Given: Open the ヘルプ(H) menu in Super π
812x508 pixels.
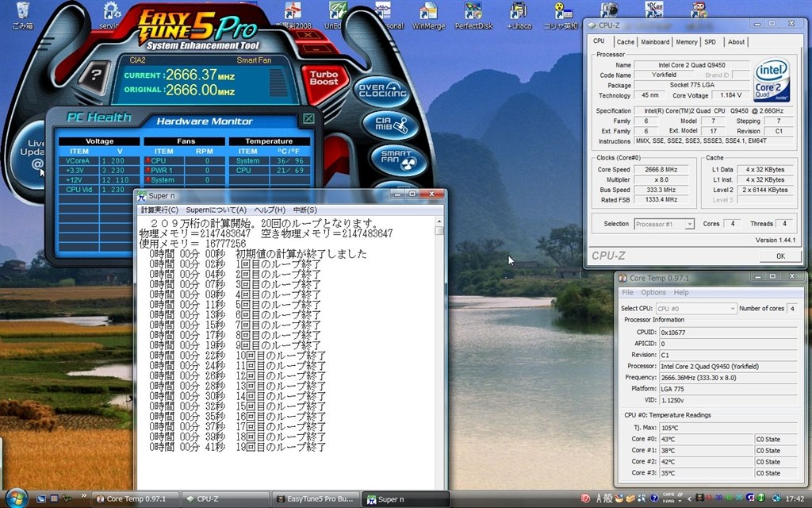Looking at the screenshot, I should pos(270,210).
